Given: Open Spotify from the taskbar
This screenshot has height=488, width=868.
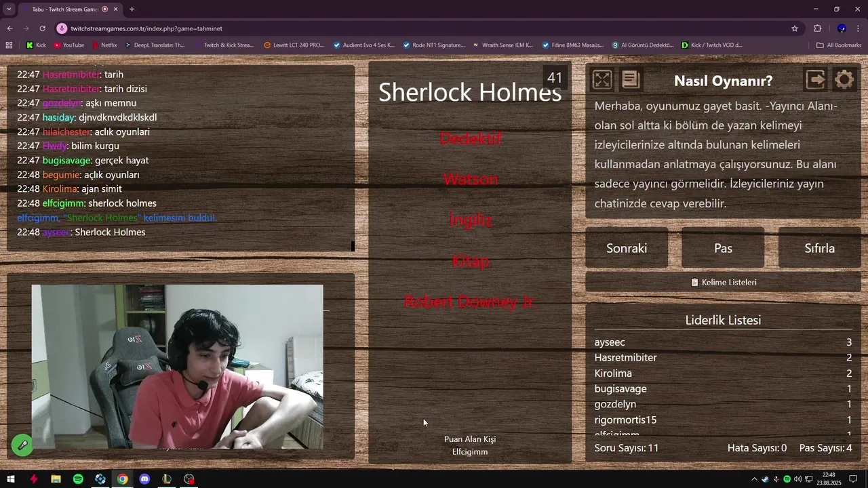Looking at the screenshot, I should [78, 479].
